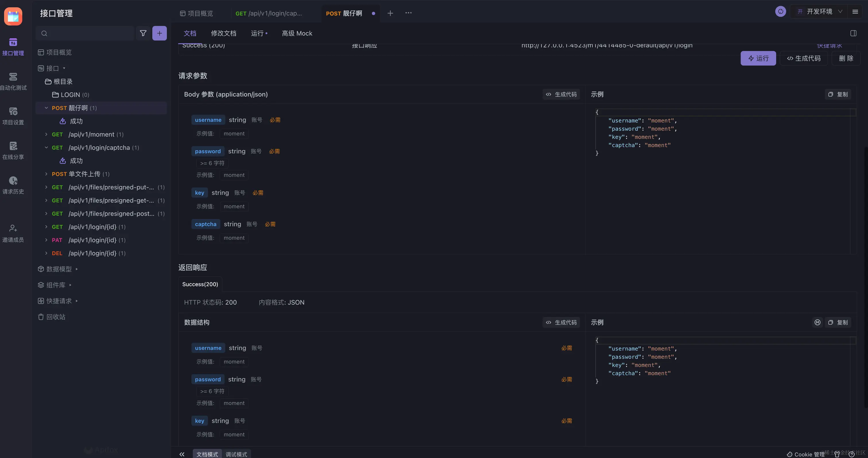
Task: Click the purple 运行 button
Action: tap(758, 58)
